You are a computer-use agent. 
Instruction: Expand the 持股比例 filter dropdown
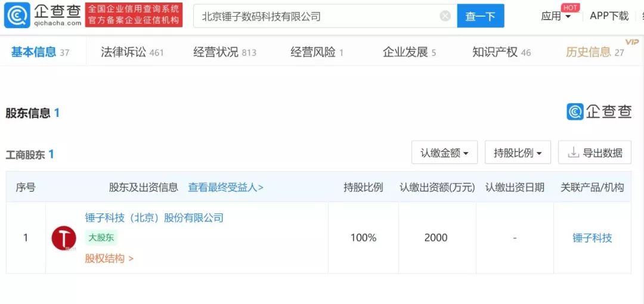[518, 153]
